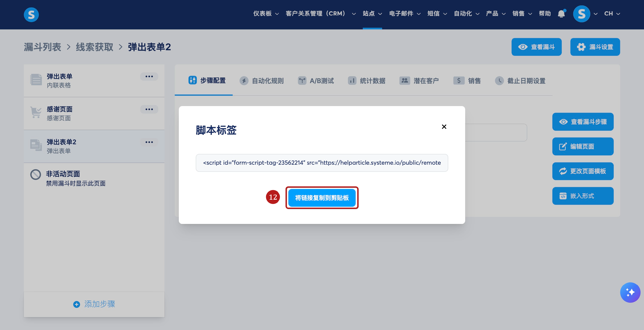
Task: Open the 统计数据 tab
Action: 367,81
